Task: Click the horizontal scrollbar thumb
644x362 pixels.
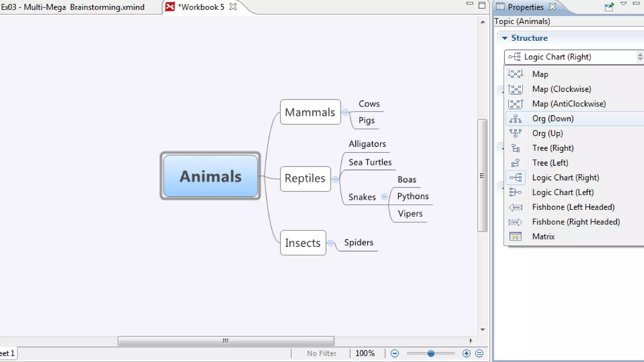Action: point(226,341)
